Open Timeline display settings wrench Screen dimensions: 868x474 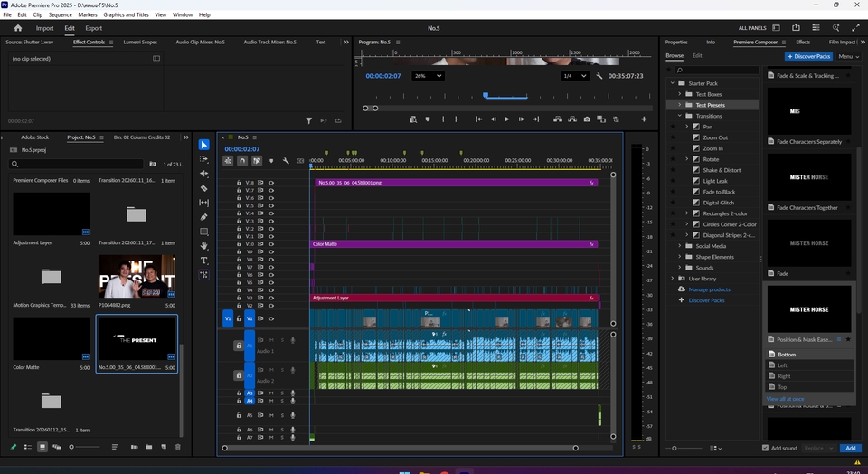click(286, 161)
